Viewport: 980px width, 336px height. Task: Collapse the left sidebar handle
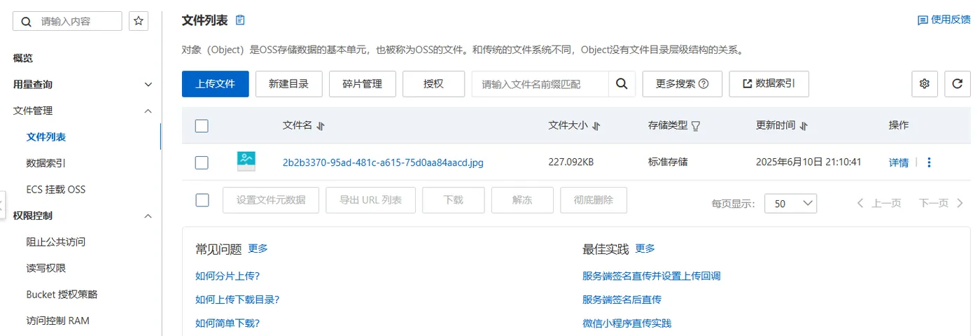[x=2, y=205]
